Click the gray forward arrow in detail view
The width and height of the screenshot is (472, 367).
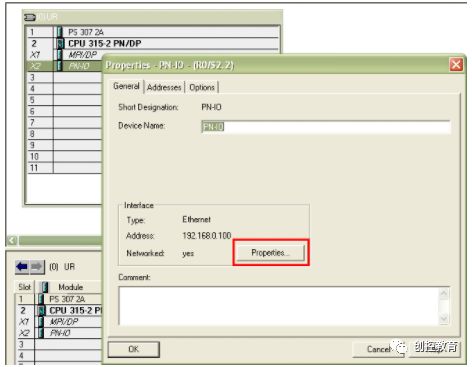37,267
